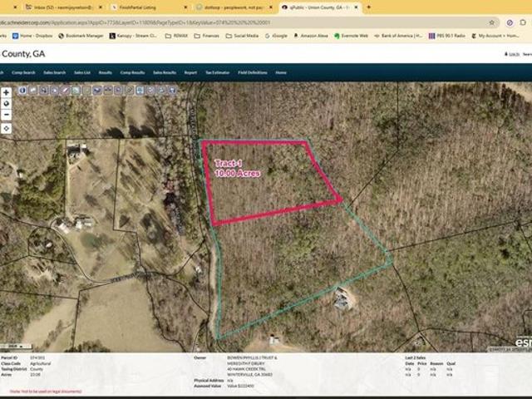Open the browser extensions icon
This screenshot has height=399, width=532.
click(523, 22)
